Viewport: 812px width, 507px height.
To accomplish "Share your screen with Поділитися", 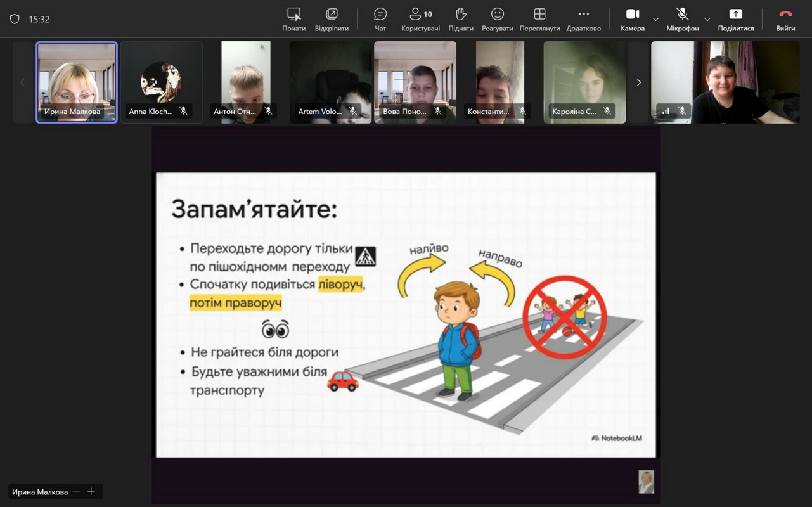I will click(735, 19).
